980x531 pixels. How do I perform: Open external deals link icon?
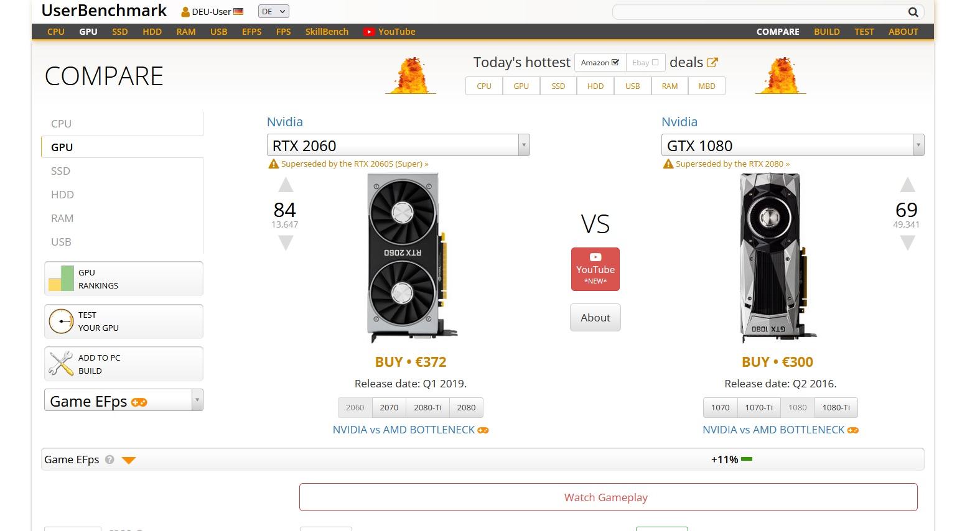point(712,62)
